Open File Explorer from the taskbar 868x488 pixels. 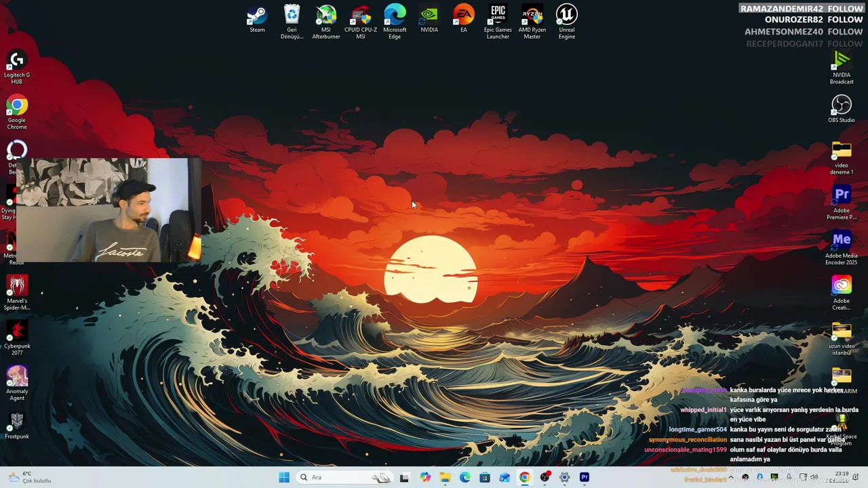point(445,477)
